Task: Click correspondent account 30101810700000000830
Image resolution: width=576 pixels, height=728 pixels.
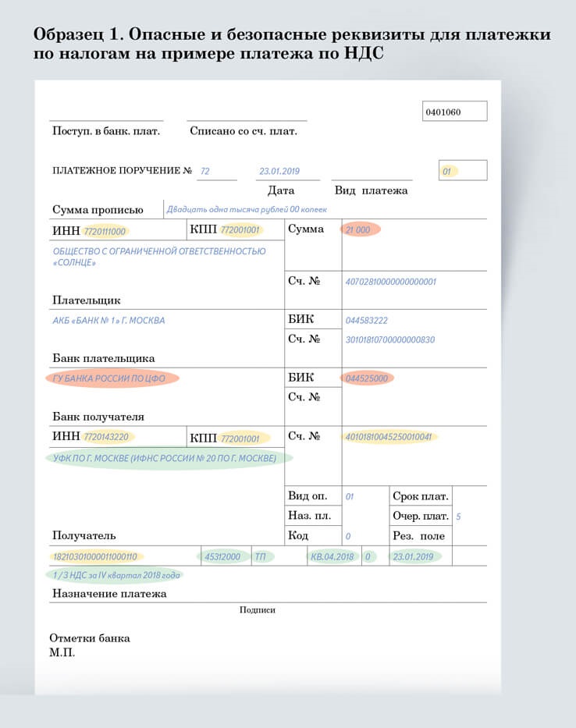Action: point(389,339)
